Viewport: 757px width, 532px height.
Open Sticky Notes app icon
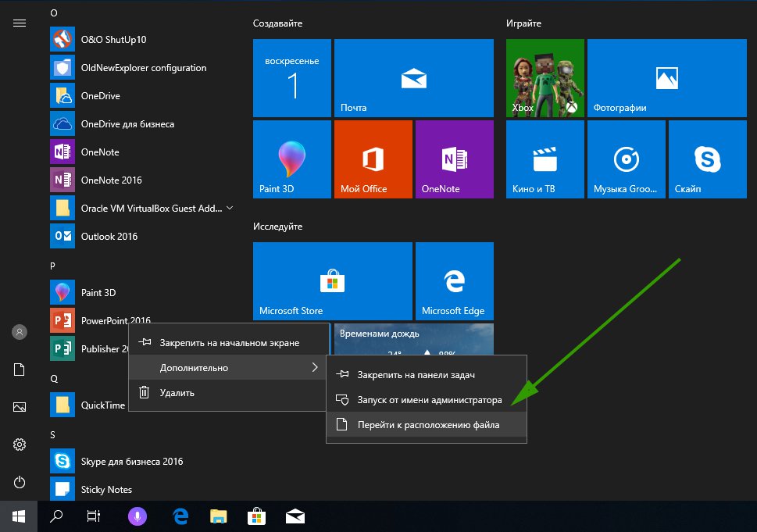point(62,489)
